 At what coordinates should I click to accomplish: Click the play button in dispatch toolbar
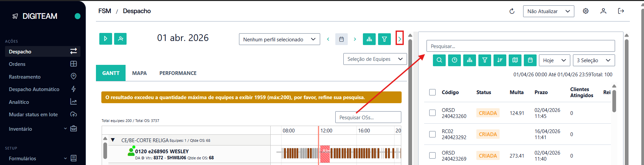(105, 39)
